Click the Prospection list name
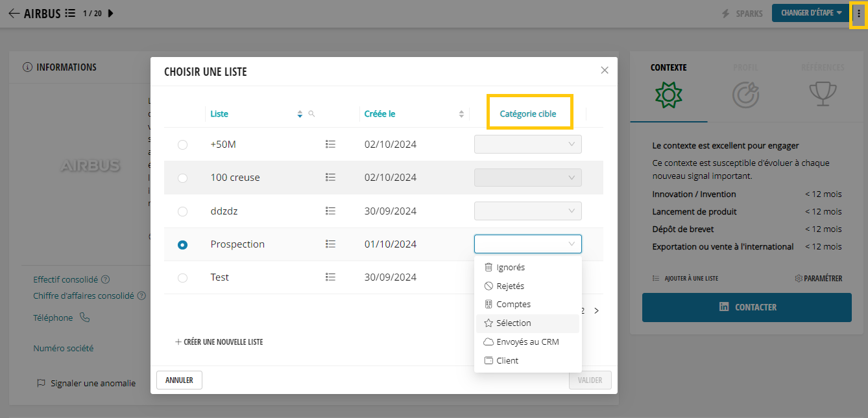Screen dimensions: 868x418 tap(237, 244)
